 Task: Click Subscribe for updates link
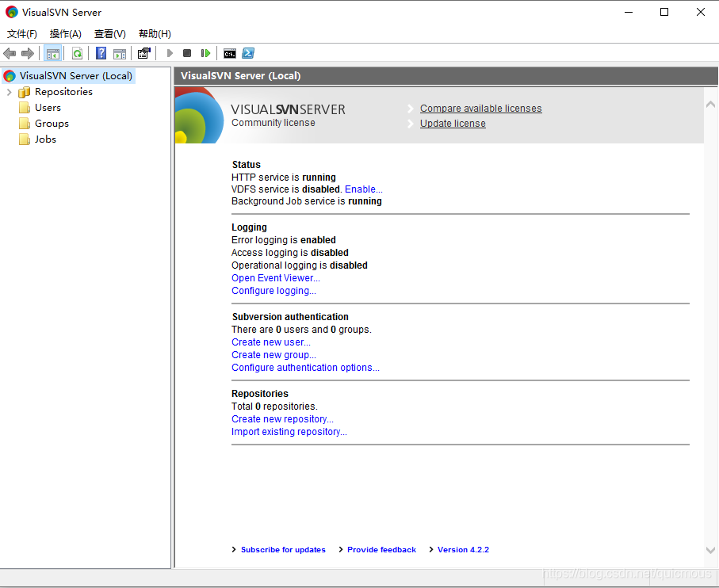tap(283, 550)
